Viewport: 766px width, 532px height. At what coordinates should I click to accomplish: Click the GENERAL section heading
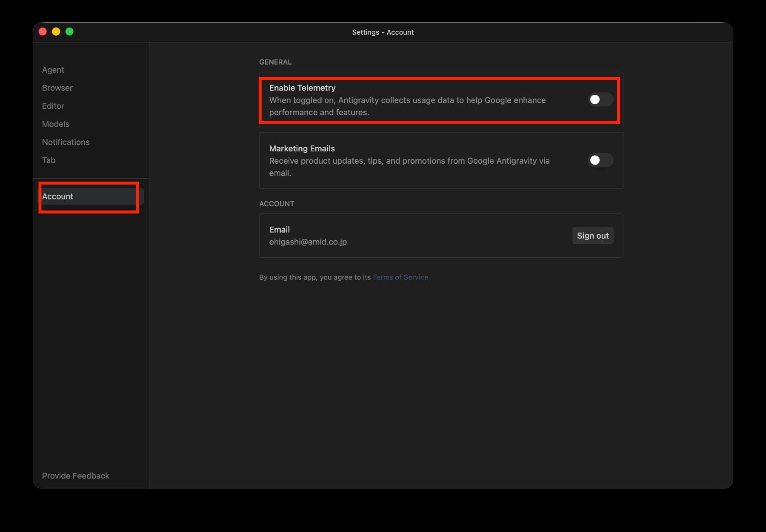[x=275, y=62]
